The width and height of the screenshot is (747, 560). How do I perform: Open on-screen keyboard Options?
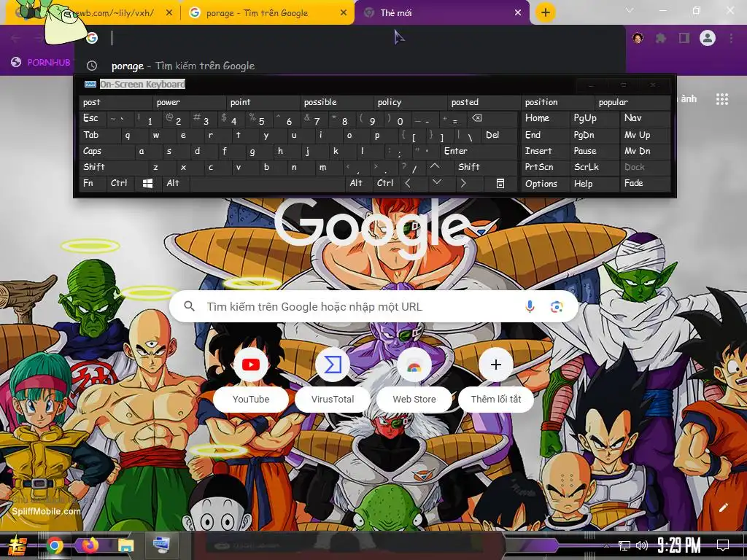tap(544, 183)
